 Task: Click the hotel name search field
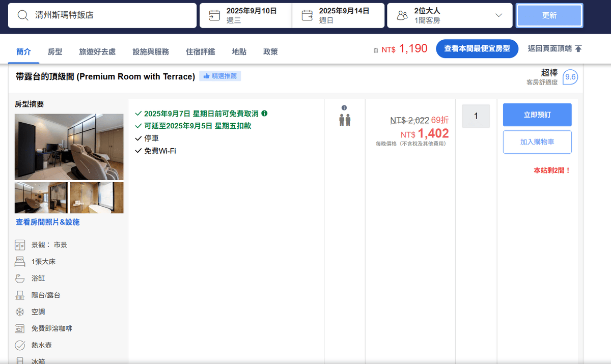pyautogui.click(x=112, y=15)
